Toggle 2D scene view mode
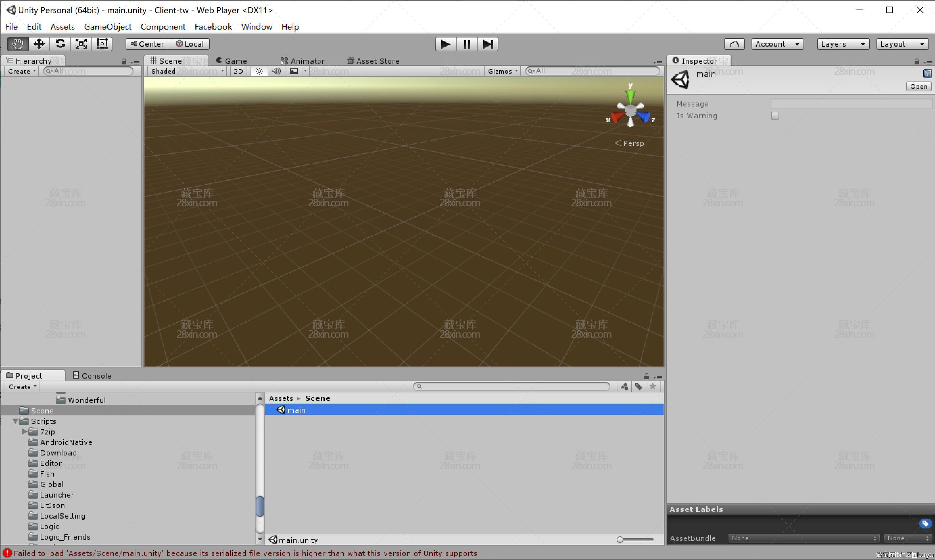 [x=238, y=71]
